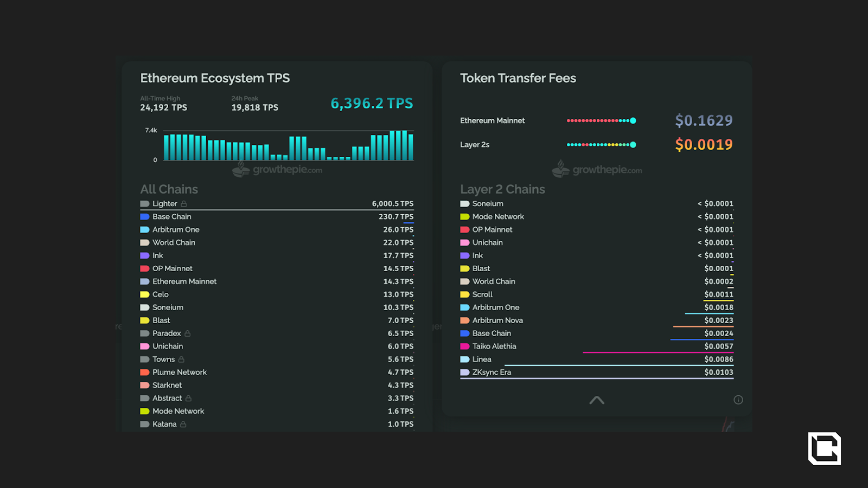Select the Katana chain name

(164, 425)
